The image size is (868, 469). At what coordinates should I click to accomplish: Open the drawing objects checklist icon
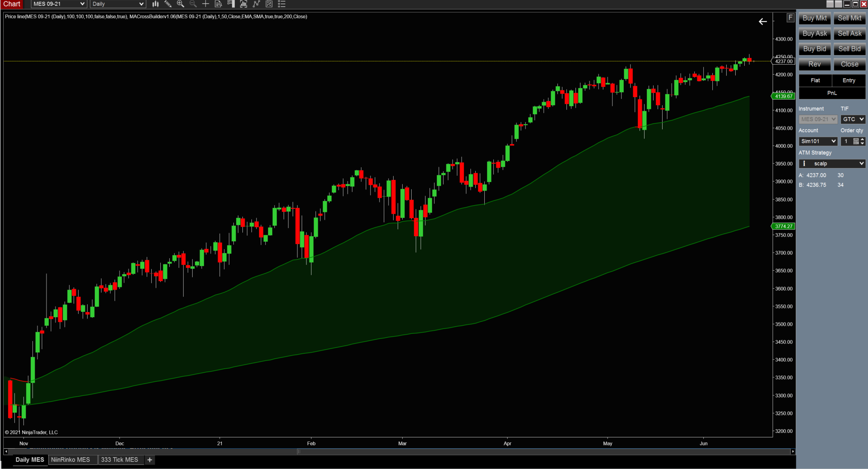(269, 4)
